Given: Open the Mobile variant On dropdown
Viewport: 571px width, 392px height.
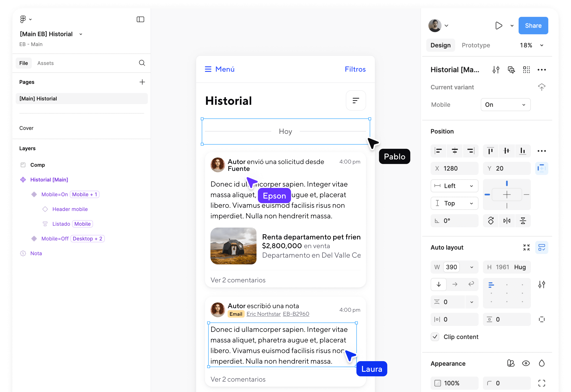Looking at the screenshot, I should click(x=505, y=105).
